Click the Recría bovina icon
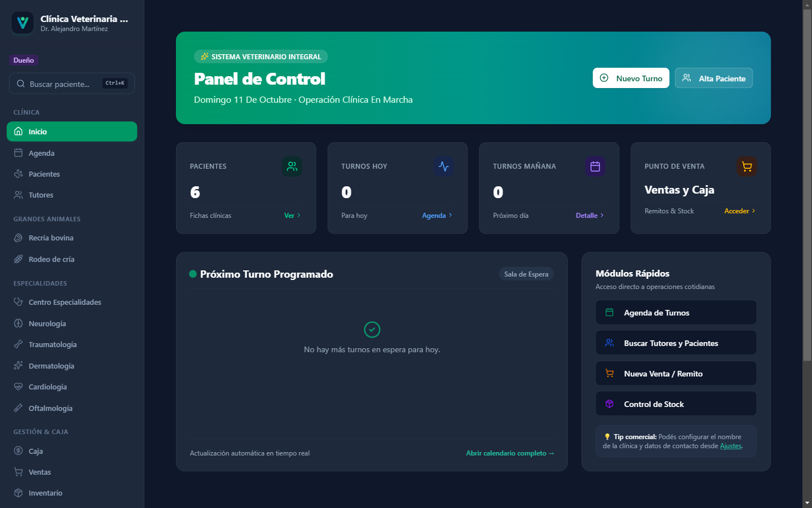This screenshot has height=508, width=812. pos(18,238)
